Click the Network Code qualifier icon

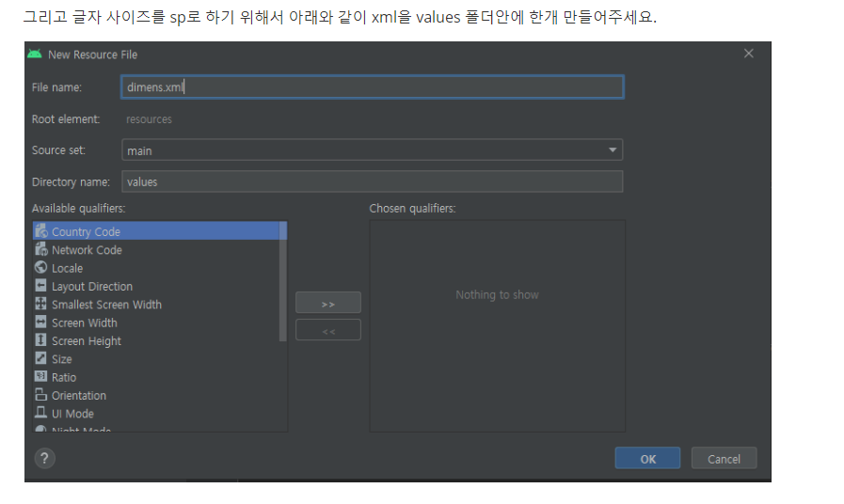(40, 249)
